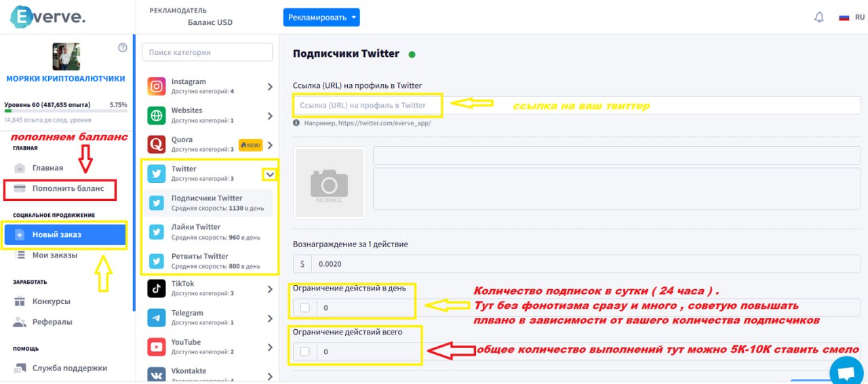868x384 pixels.
Task: Select the Подписчики Twitter subcategory
Action: click(x=210, y=202)
